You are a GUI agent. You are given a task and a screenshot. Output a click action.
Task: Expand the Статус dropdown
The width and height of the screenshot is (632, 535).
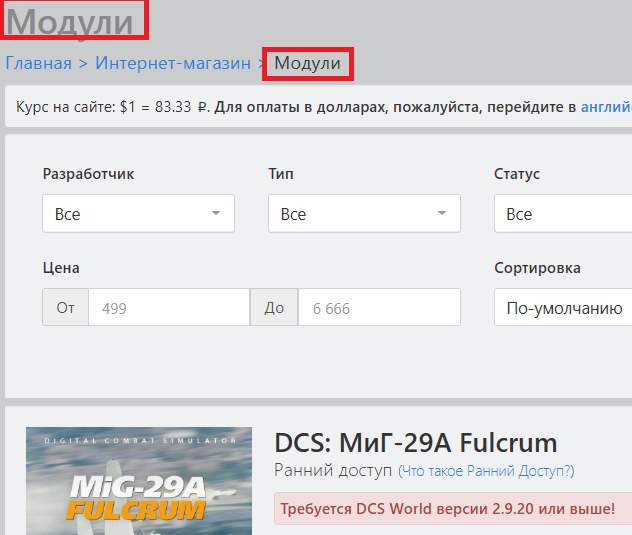[563, 213]
